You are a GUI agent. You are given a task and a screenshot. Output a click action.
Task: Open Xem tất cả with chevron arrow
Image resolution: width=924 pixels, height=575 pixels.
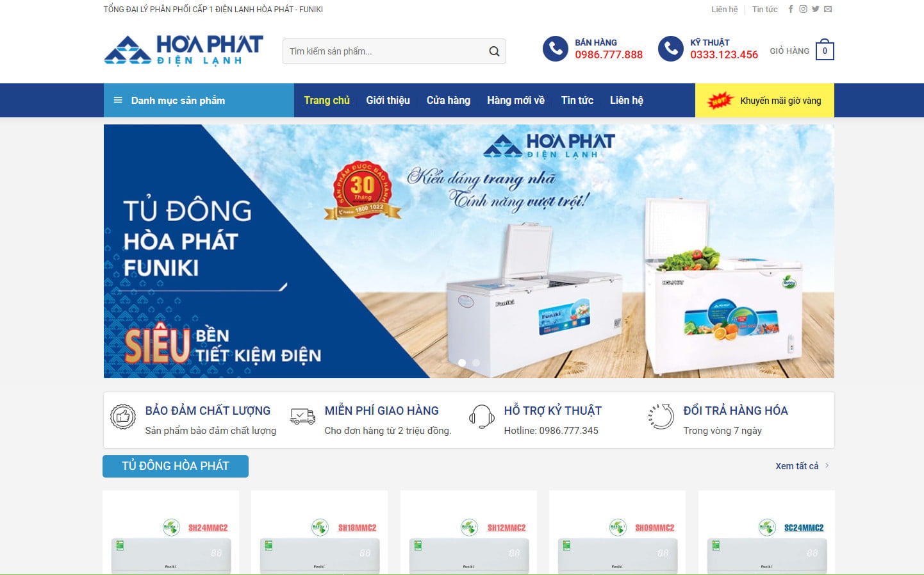(802, 466)
